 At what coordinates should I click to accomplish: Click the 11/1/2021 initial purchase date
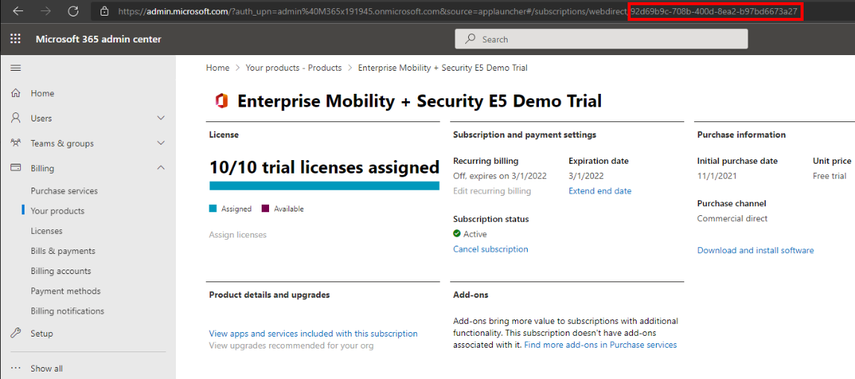pyautogui.click(x=716, y=176)
